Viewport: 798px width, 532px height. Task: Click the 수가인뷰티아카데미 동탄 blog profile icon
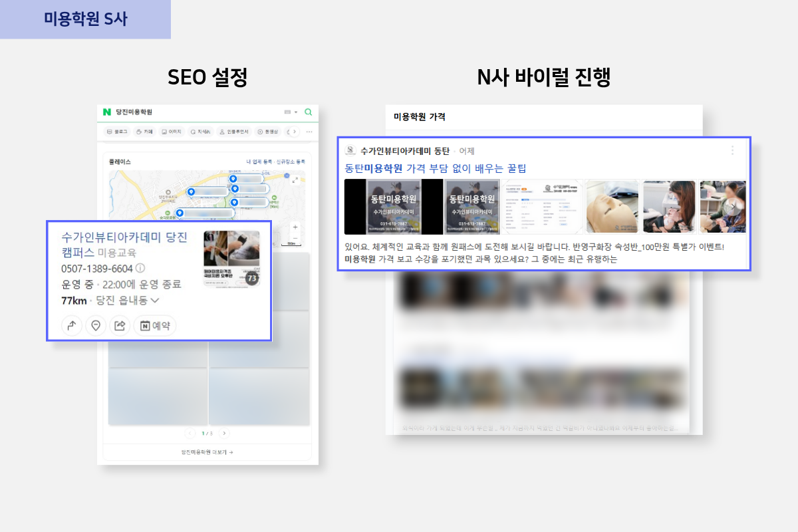coord(350,151)
